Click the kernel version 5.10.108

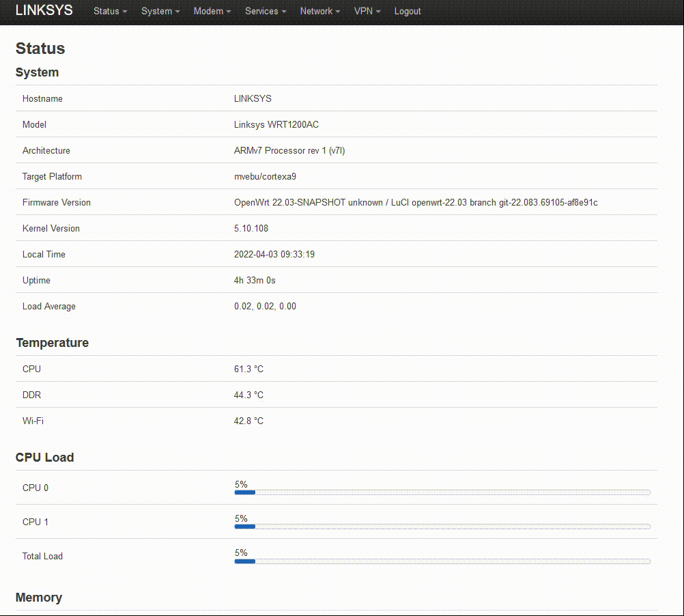(x=251, y=229)
